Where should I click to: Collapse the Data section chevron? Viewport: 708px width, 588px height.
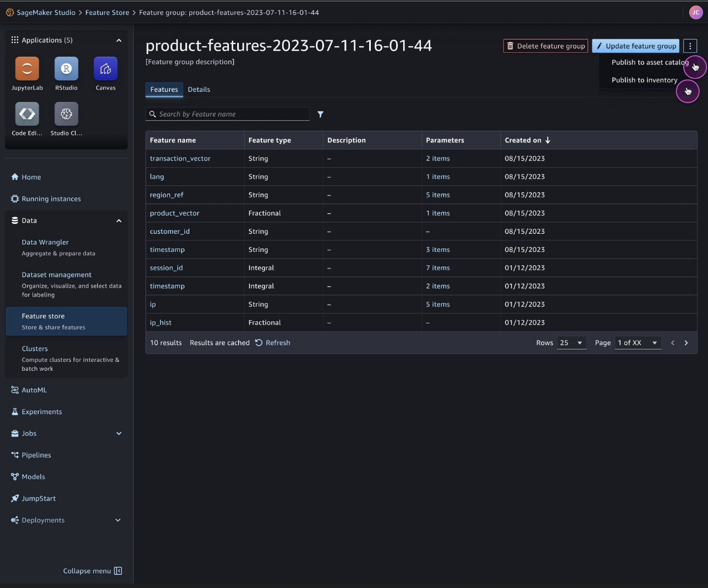(x=119, y=221)
